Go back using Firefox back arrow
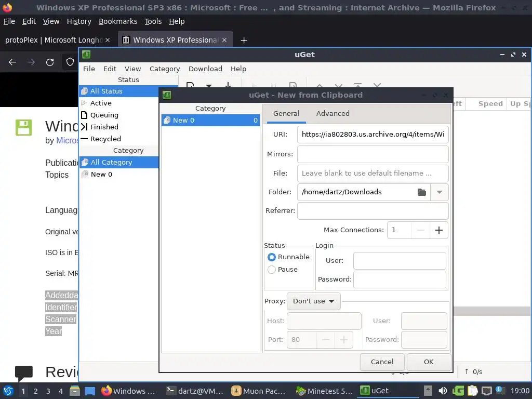 click(12, 62)
